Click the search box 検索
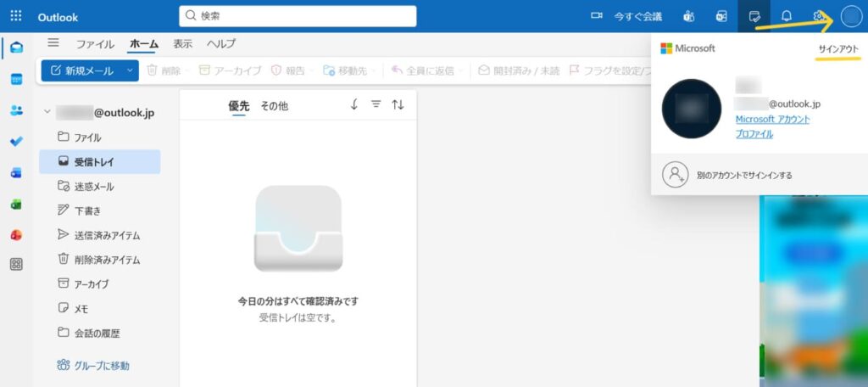868x387 pixels. [298, 16]
